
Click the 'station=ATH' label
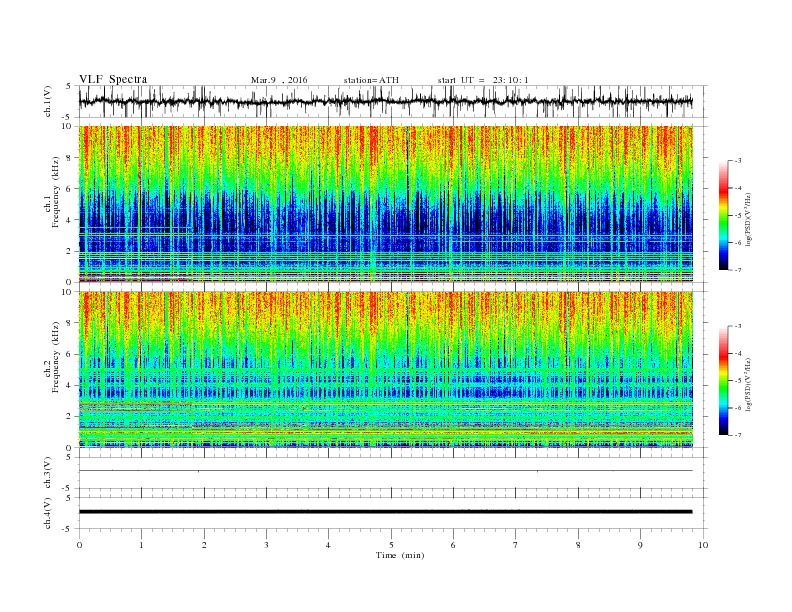[371, 80]
